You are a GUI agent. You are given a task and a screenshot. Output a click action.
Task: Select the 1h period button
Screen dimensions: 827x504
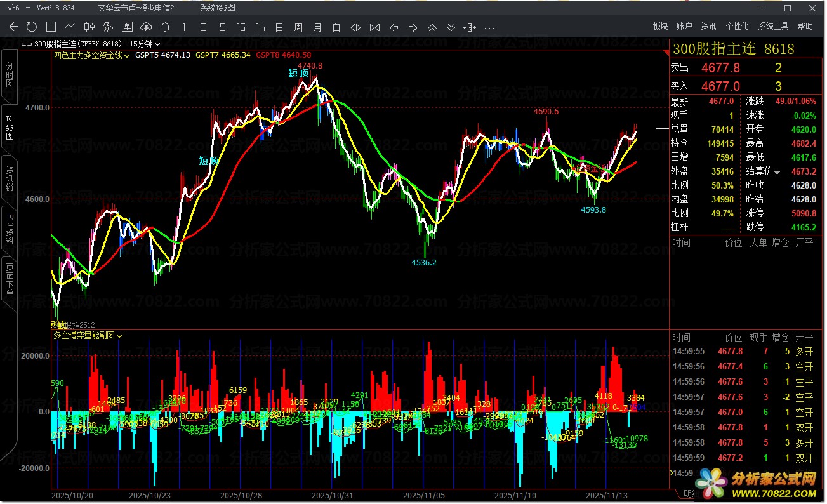coord(260,27)
